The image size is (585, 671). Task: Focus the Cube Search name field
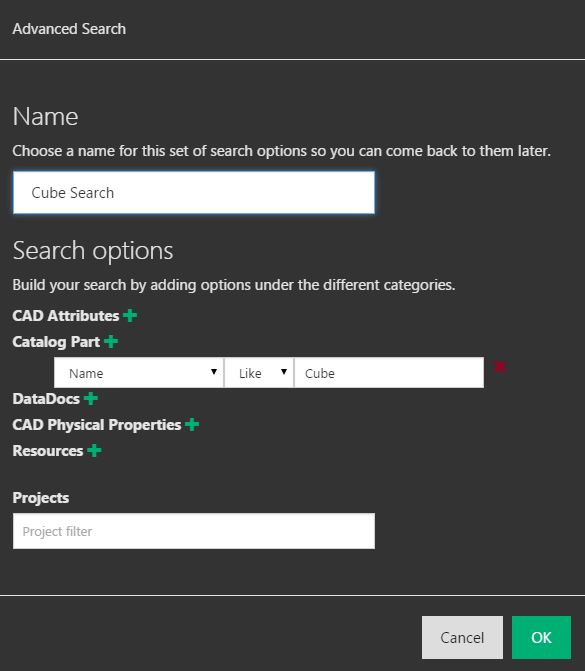[194, 193]
